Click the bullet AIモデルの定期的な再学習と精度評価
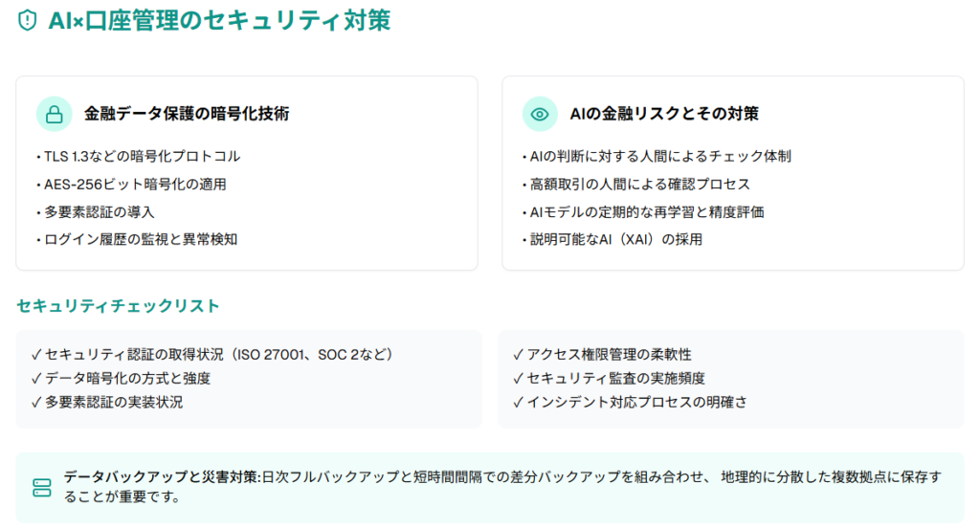Screen dimensions: 980x528 pyautogui.click(x=644, y=211)
